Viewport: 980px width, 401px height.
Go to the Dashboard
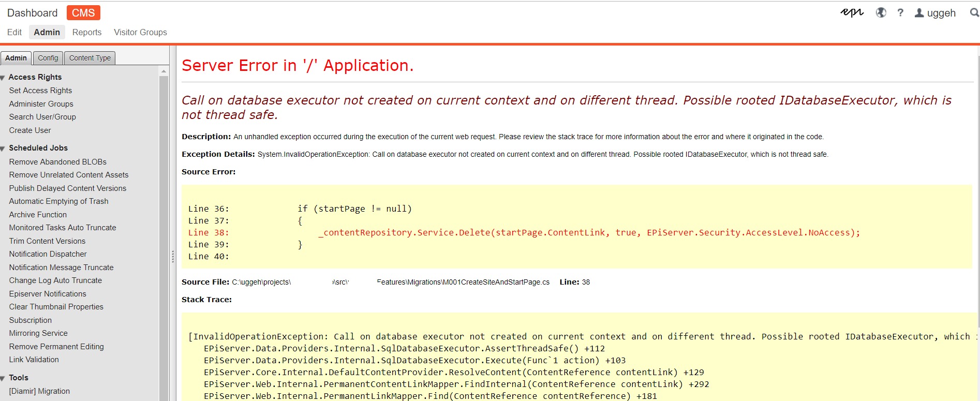[x=32, y=13]
